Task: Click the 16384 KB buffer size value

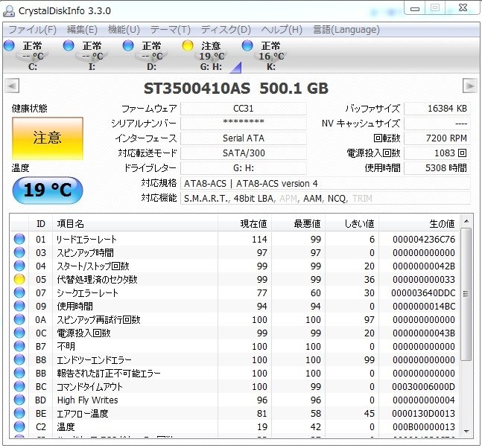Action: point(437,109)
